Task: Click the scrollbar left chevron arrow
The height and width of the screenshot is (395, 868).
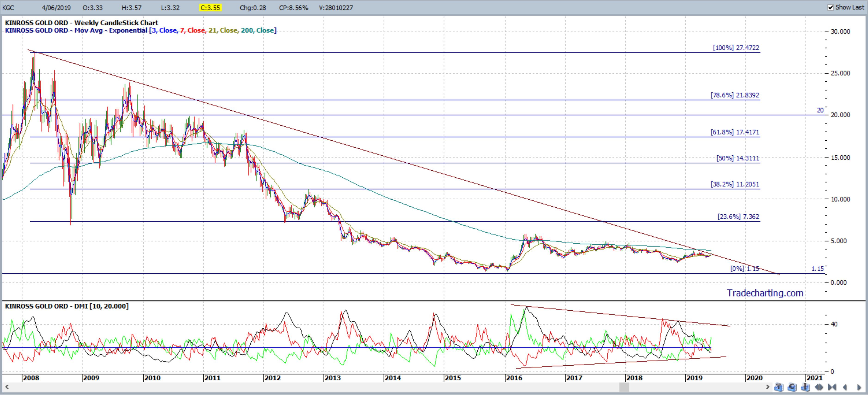Action: [x=6, y=387]
